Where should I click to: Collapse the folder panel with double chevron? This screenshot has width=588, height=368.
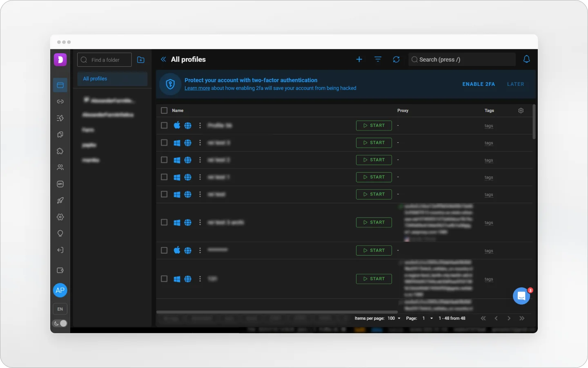click(163, 60)
